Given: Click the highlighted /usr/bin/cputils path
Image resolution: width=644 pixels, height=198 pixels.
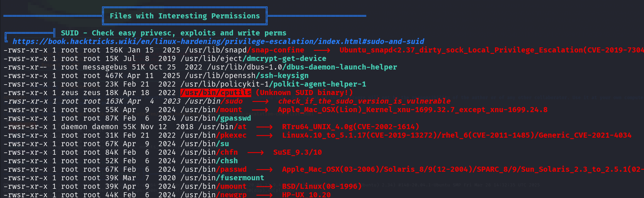Looking at the screenshot, I should tap(216, 93).
